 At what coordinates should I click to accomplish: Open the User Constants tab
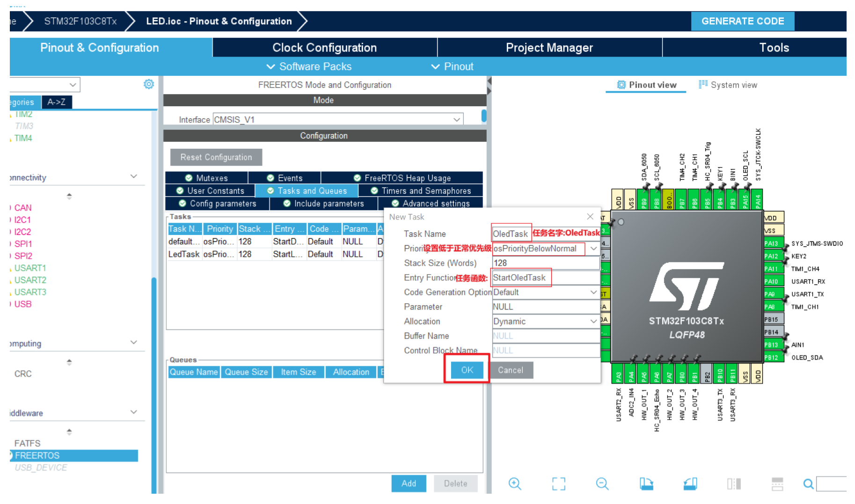tap(210, 190)
